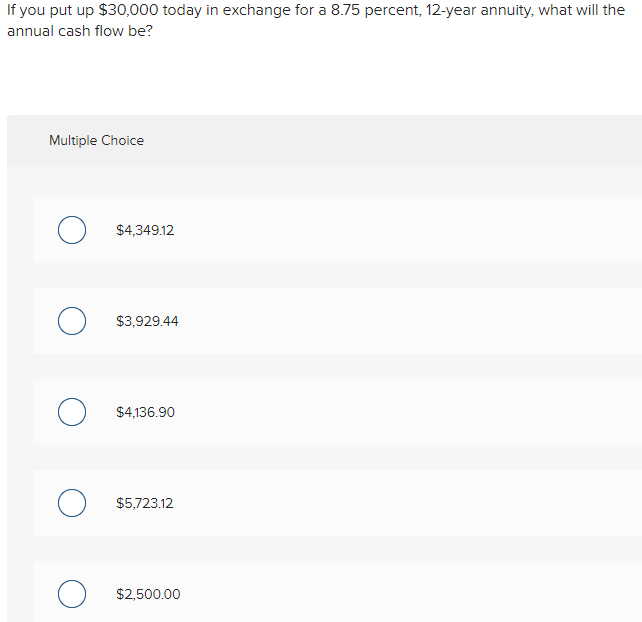Click the "annual cash flow be?" line
The height and width of the screenshot is (622, 642).
pyautogui.click(x=74, y=30)
